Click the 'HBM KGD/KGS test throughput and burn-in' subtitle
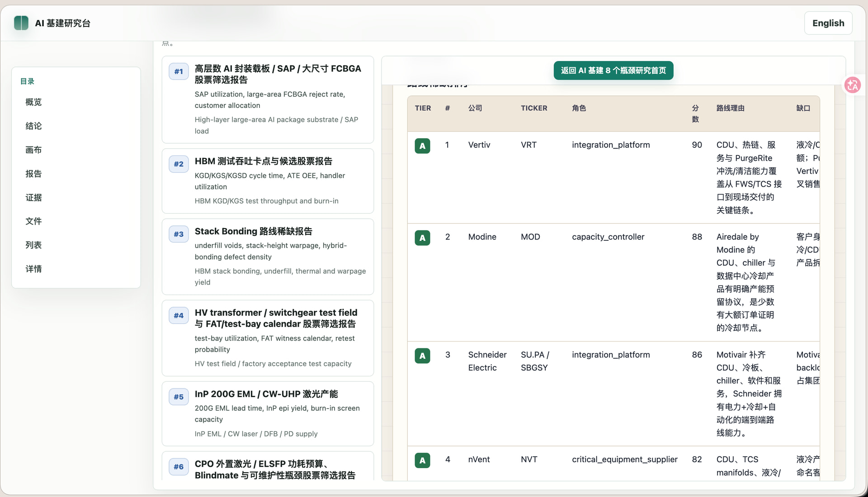 [x=266, y=201]
